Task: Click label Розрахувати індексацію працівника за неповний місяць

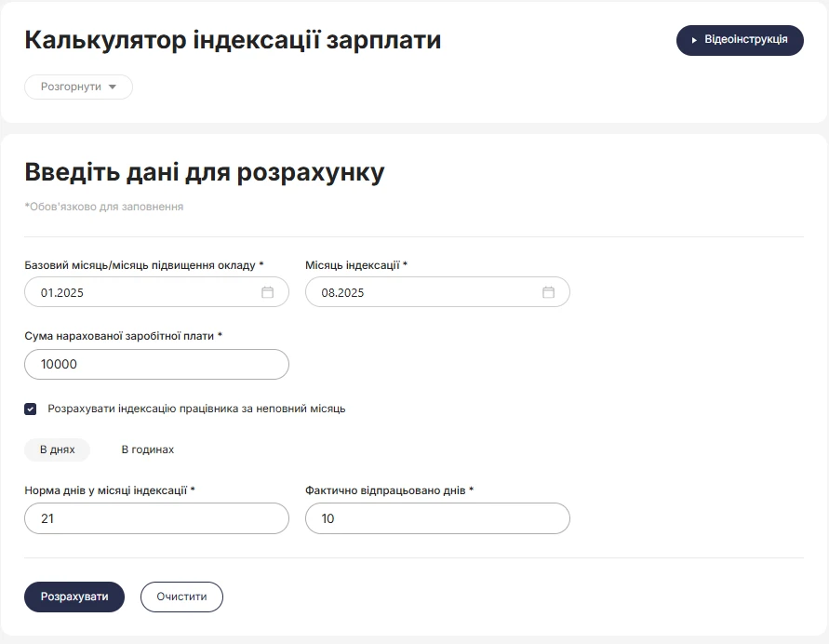Action: [x=196, y=409]
